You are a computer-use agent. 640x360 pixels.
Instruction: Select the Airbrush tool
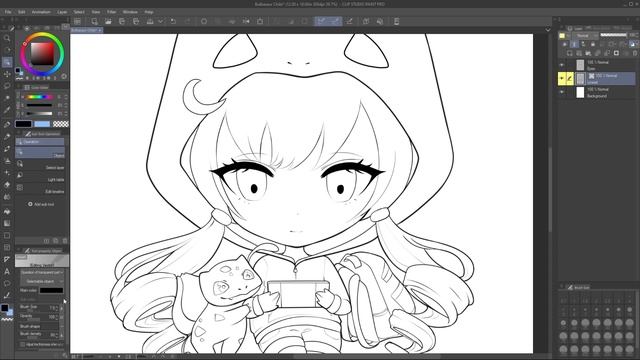click(7, 160)
